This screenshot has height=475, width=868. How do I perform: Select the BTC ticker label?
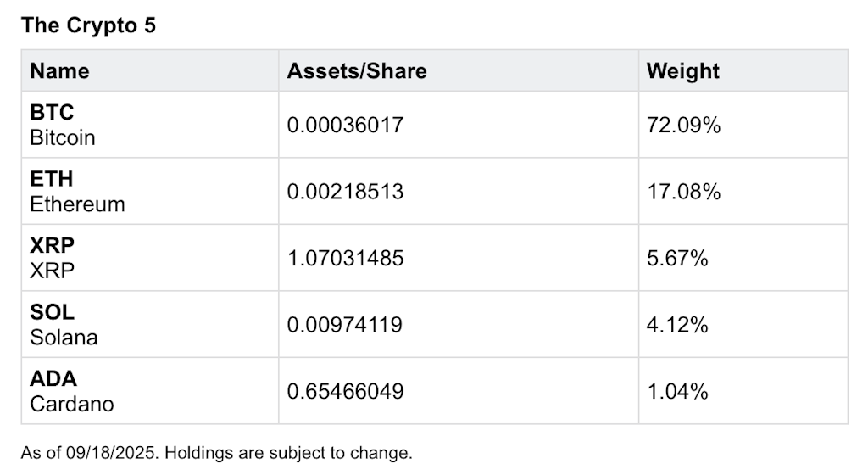point(52,112)
